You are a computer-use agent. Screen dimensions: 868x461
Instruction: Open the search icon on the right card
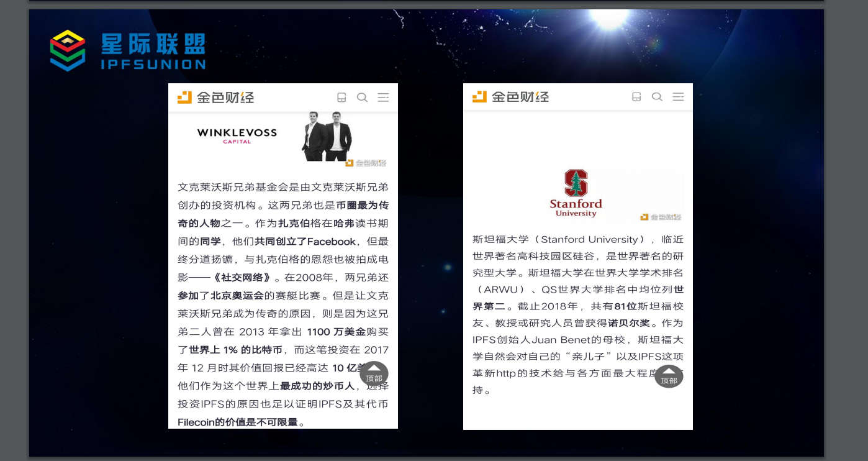click(x=658, y=97)
